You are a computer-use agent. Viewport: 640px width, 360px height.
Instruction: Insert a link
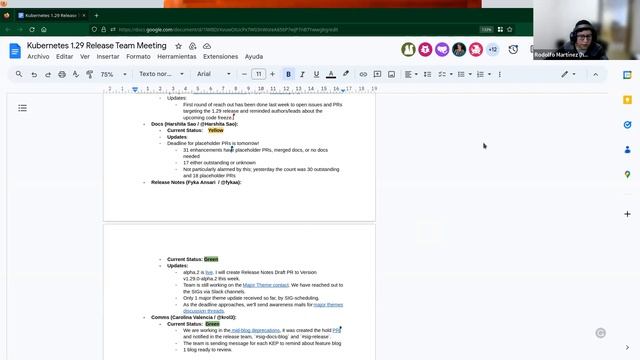tap(363, 74)
